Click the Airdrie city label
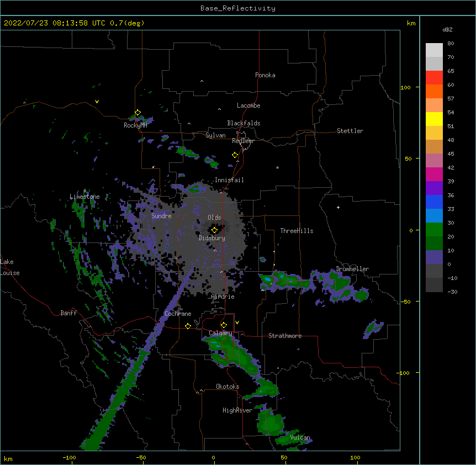 [x=223, y=297]
